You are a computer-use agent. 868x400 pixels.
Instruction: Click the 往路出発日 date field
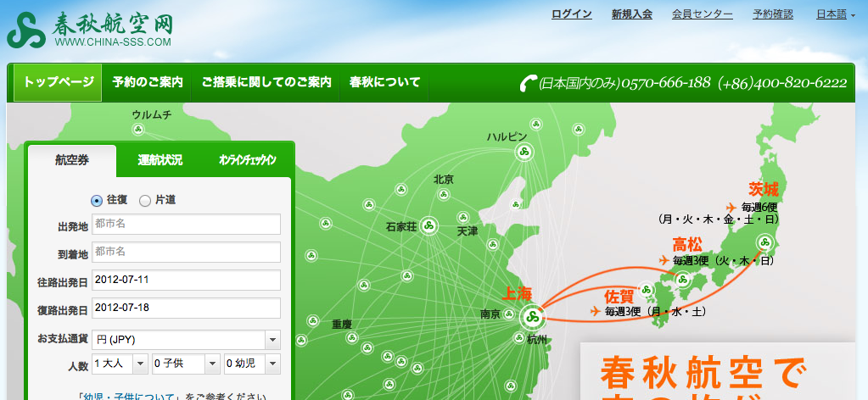186,280
